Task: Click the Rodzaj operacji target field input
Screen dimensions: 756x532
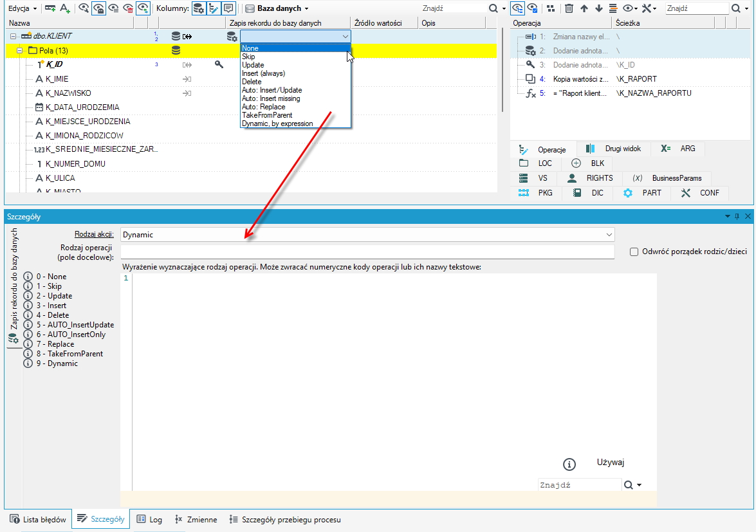Action: click(x=367, y=252)
